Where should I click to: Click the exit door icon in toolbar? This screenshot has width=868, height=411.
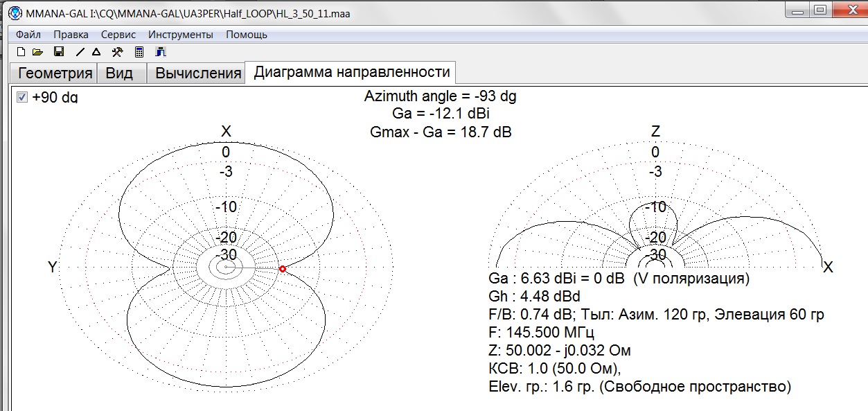(161, 52)
